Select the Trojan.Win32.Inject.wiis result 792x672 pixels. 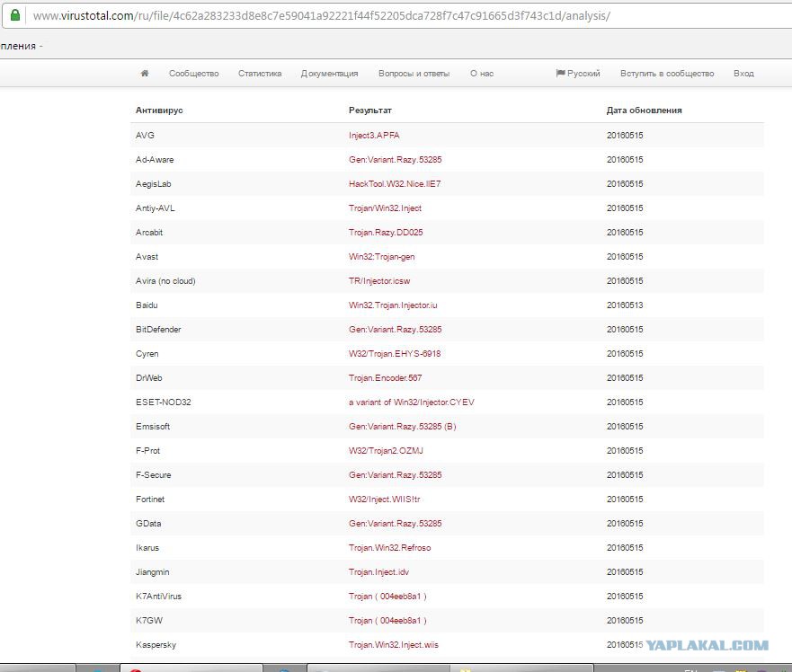point(394,644)
